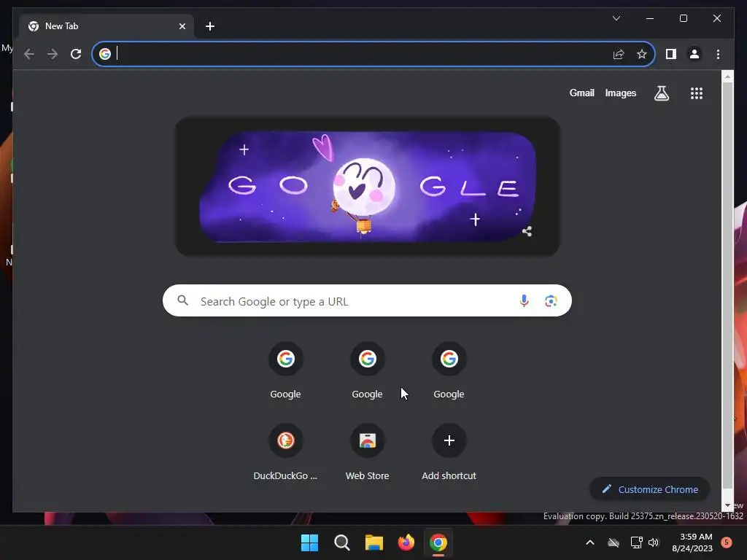747x560 pixels.
Task: Share the Doodle via share icon
Action: pos(527,231)
